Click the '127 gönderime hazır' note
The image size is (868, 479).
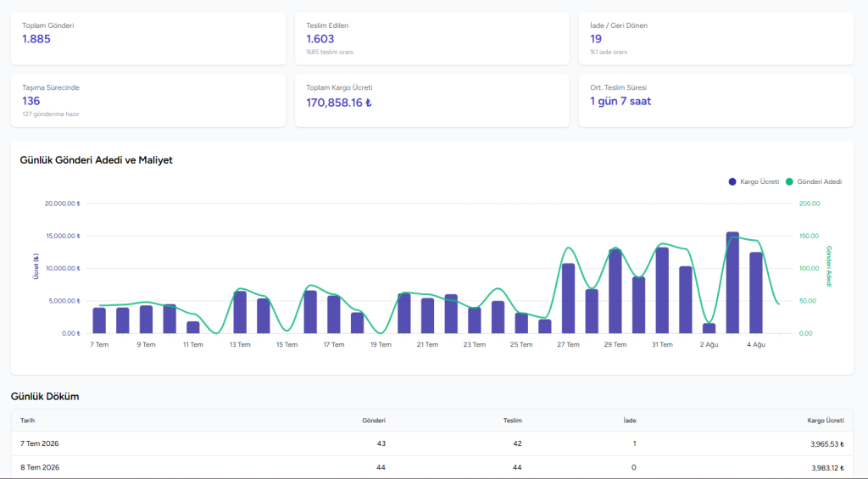[x=50, y=114]
